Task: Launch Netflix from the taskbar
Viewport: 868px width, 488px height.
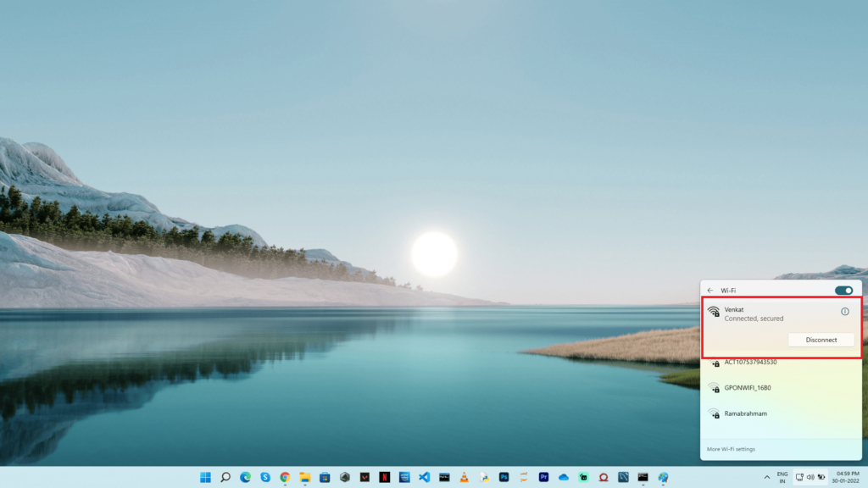Action: pos(385,477)
